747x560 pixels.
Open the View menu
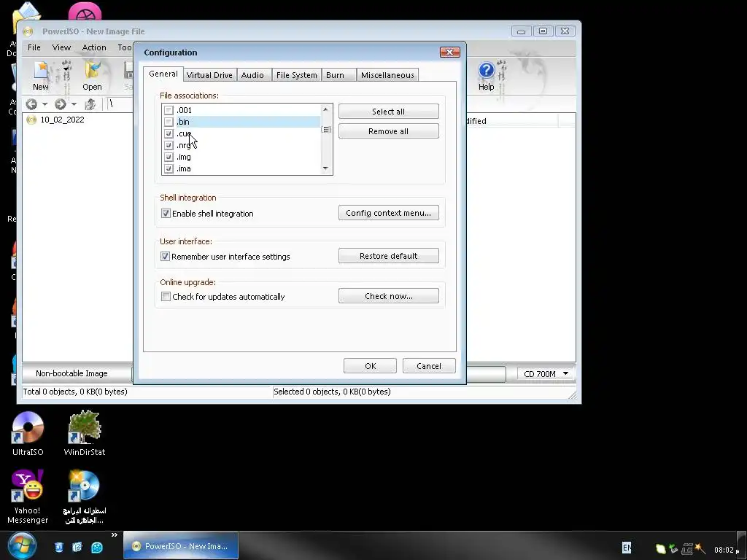click(61, 47)
